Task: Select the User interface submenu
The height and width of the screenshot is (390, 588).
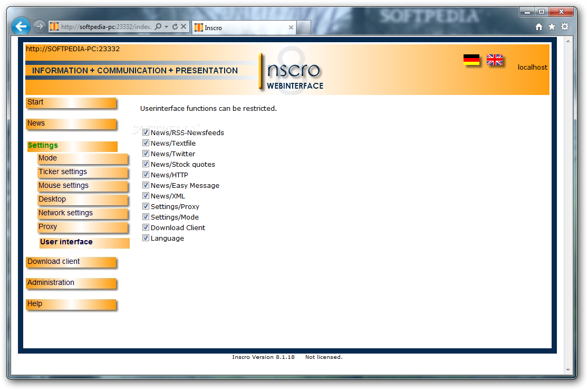Action: (x=85, y=243)
